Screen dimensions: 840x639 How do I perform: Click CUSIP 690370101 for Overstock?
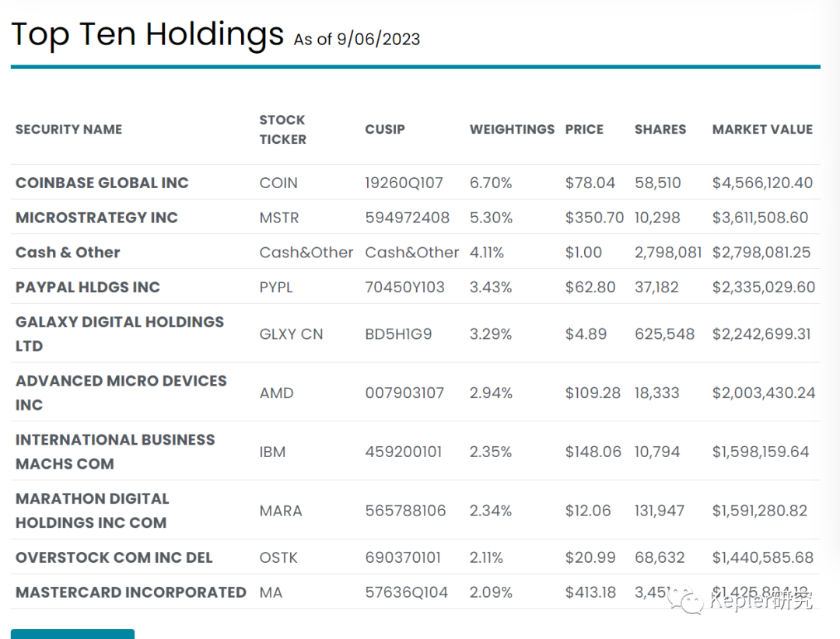(x=403, y=558)
